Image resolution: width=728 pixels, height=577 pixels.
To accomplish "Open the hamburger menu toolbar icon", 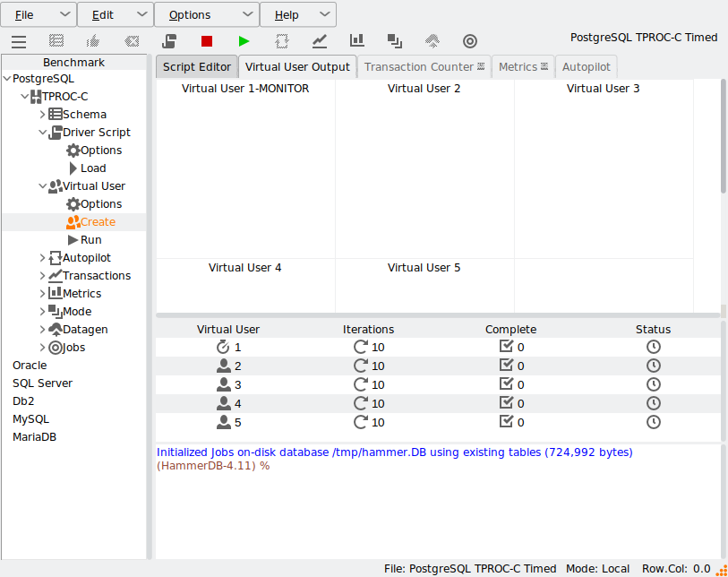I will (x=19, y=41).
